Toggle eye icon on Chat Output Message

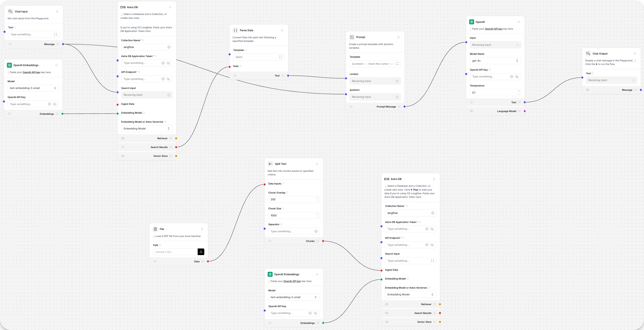point(588,90)
